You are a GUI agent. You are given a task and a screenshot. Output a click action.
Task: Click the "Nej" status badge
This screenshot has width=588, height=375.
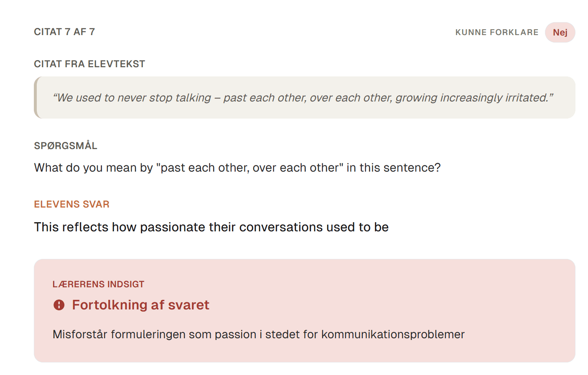[x=560, y=33]
